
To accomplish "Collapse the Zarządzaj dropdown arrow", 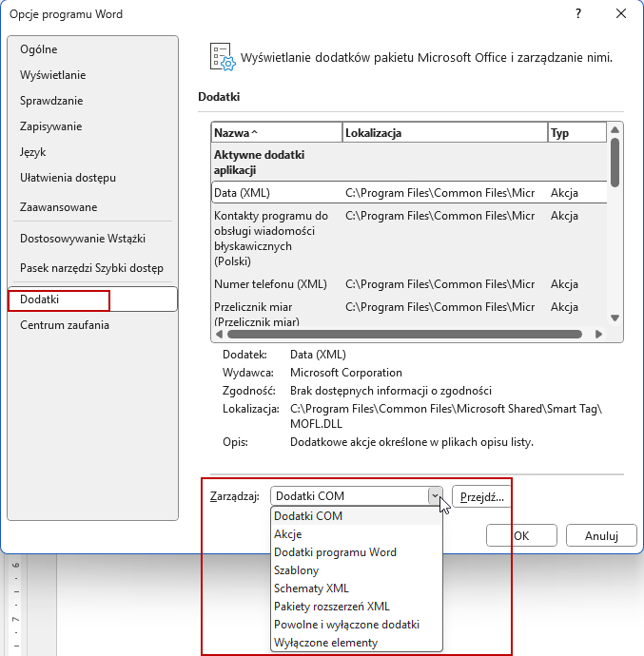I will [x=435, y=496].
